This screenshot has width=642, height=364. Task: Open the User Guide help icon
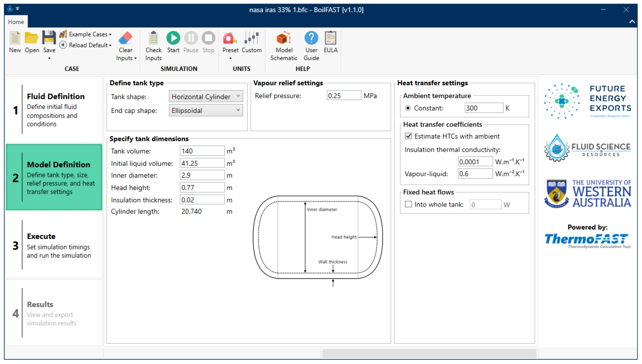(x=311, y=38)
